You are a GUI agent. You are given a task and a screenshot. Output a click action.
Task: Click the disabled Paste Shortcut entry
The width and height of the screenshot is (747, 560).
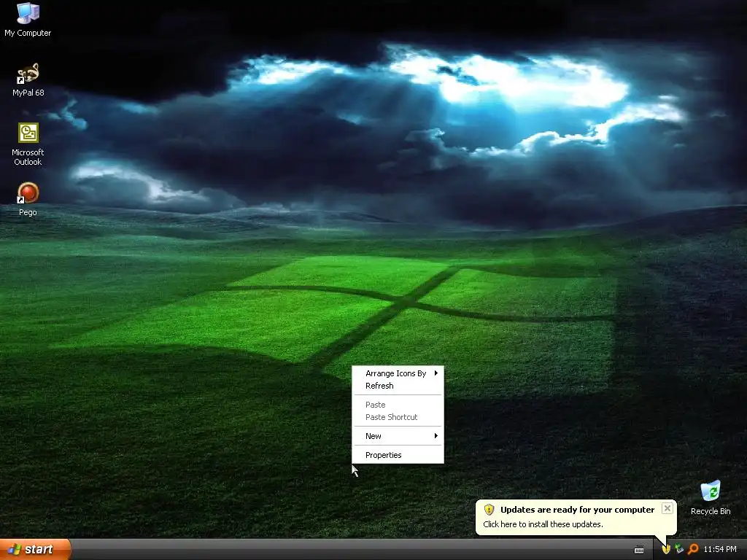point(398,417)
